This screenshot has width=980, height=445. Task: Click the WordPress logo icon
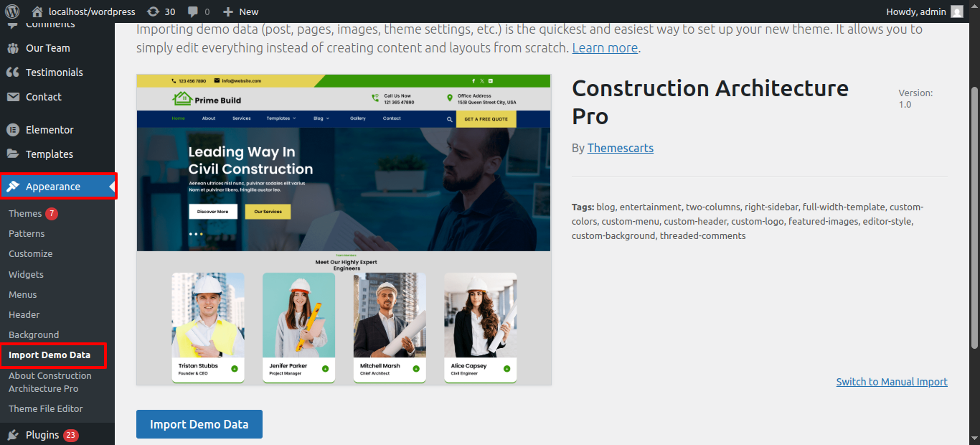click(12, 11)
